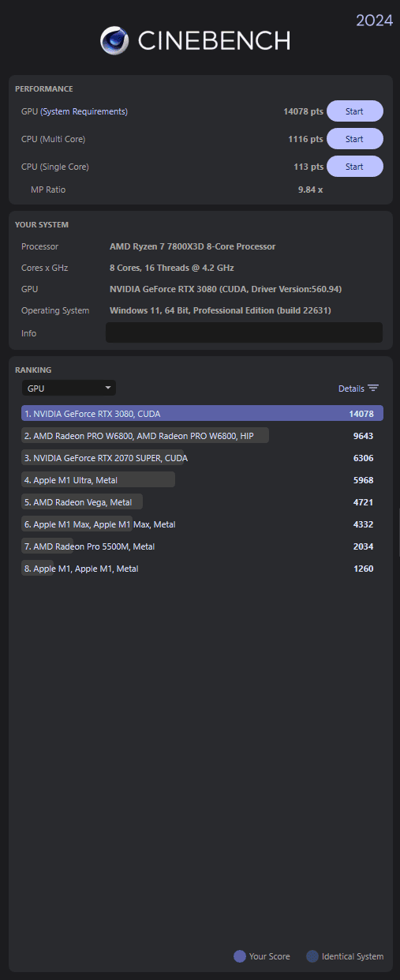Select the AMD Radeon PRO W6800 ranking row
400x980 pixels.
coord(202,435)
